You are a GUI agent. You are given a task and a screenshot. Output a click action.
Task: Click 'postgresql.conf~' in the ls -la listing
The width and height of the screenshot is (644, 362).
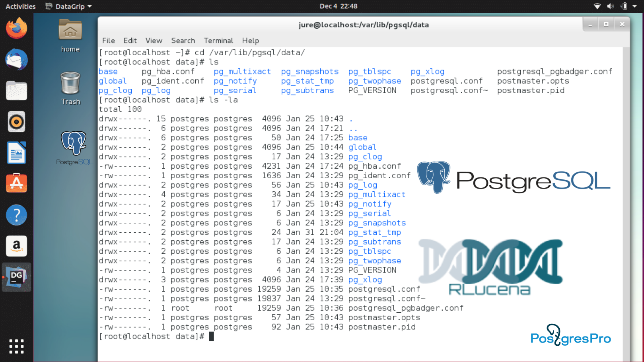387,298
